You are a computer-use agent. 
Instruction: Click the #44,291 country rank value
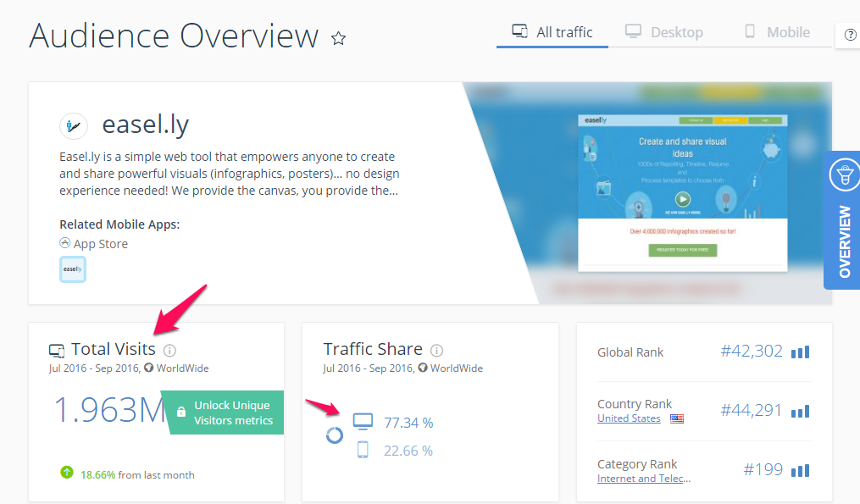click(751, 410)
